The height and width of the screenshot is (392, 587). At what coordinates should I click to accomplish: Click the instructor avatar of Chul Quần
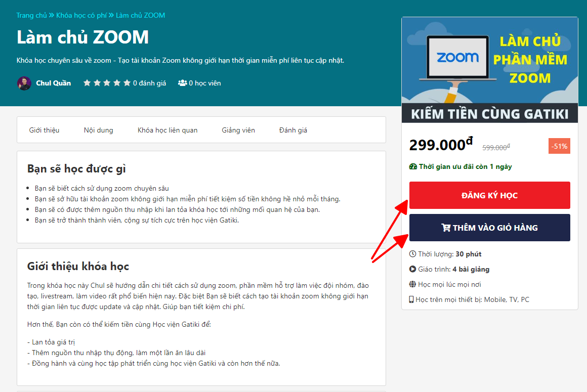pos(24,83)
